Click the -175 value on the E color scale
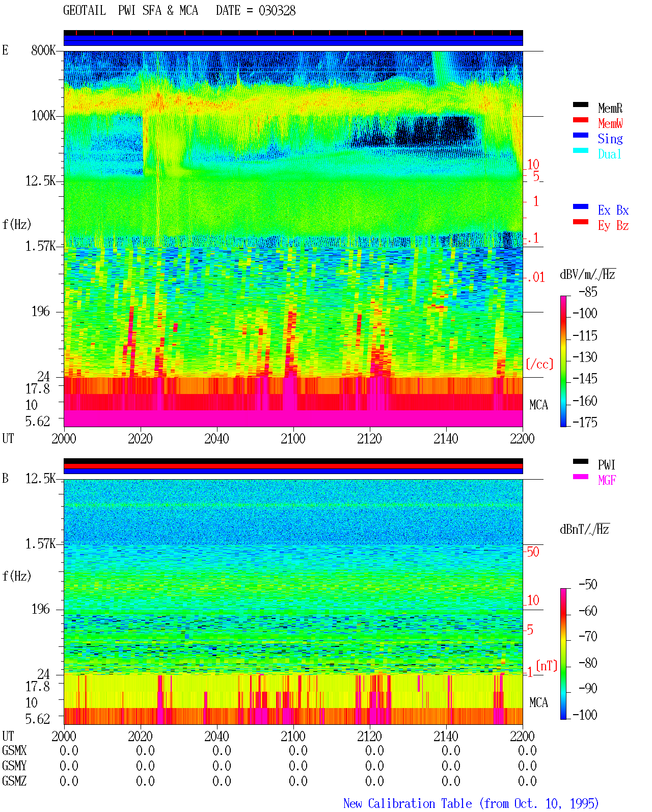652x812 pixels. click(585, 423)
